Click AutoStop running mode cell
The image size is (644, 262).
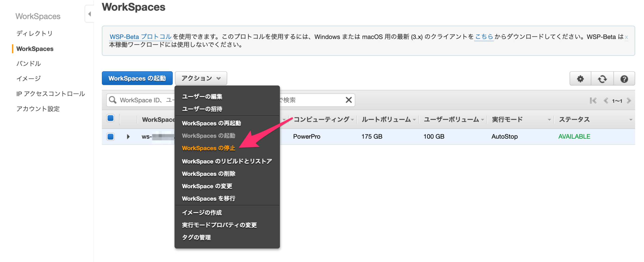coord(504,136)
